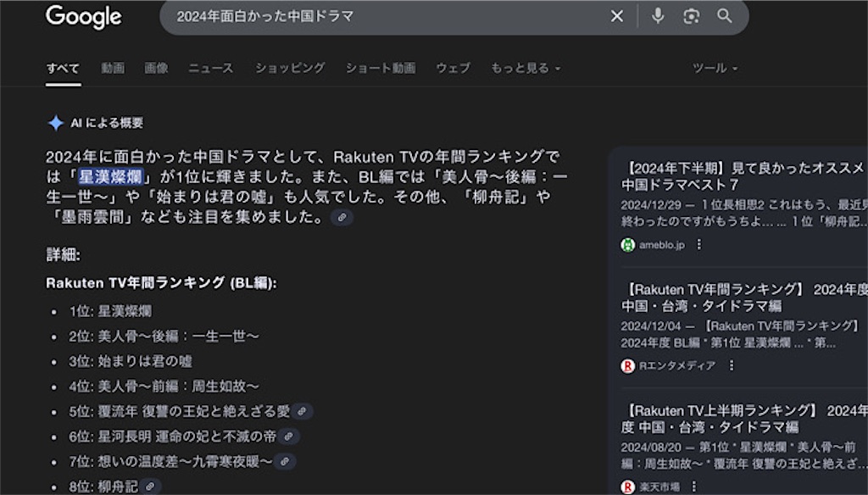Open Google Lens image search icon

coord(691,16)
